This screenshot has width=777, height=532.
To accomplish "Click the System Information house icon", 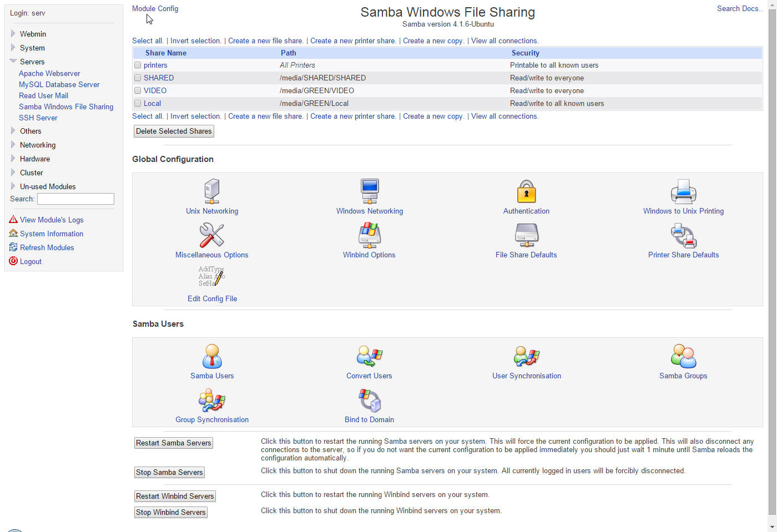I will [13, 234].
